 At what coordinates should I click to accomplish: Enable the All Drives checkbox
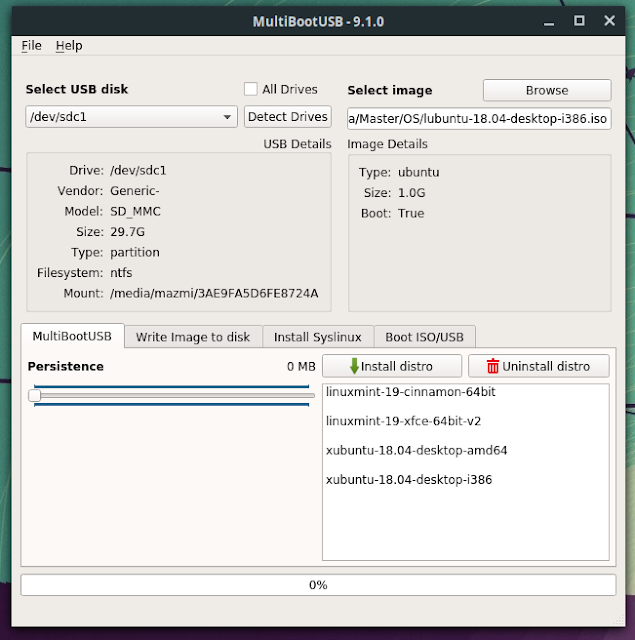tap(251, 89)
